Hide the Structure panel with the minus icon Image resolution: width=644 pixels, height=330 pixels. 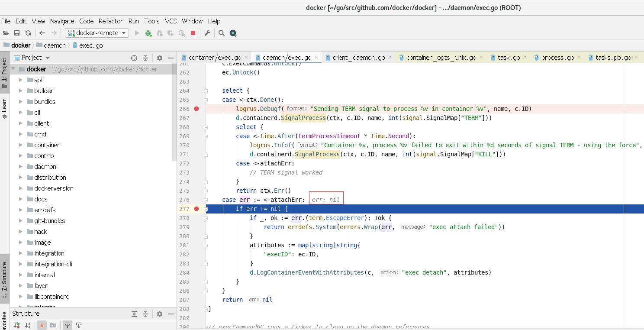[x=171, y=314]
